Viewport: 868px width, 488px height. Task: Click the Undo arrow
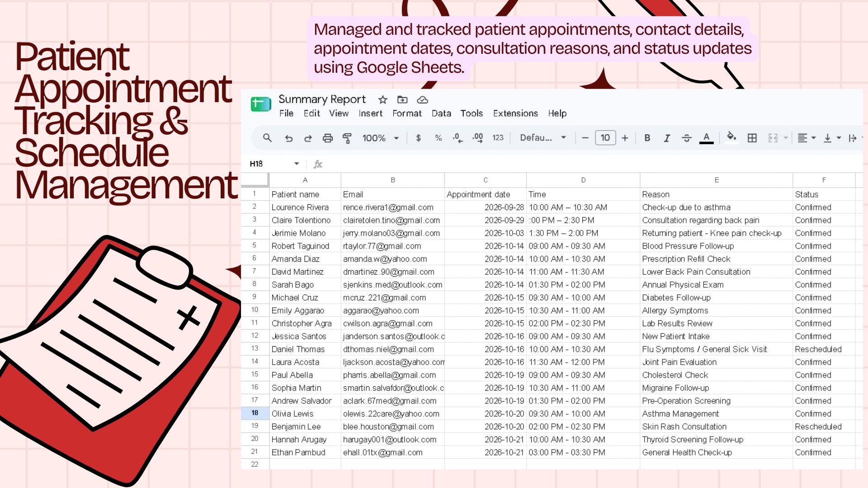[288, 138]
